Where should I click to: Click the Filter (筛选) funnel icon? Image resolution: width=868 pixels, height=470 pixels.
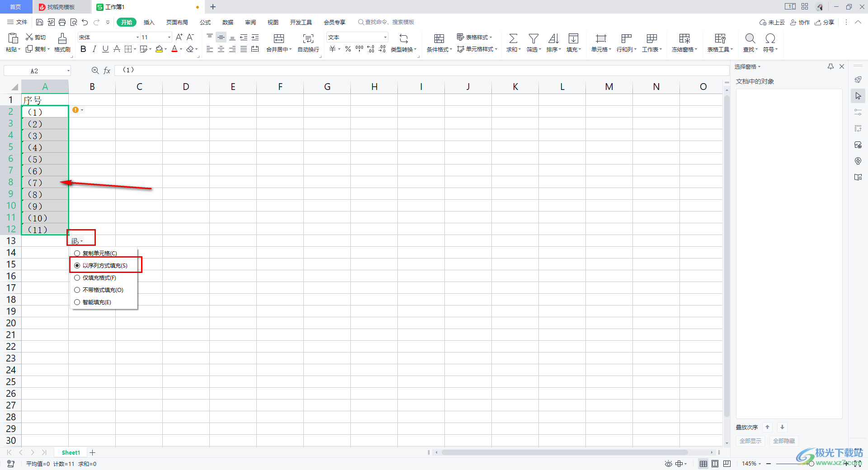[533, 38]
